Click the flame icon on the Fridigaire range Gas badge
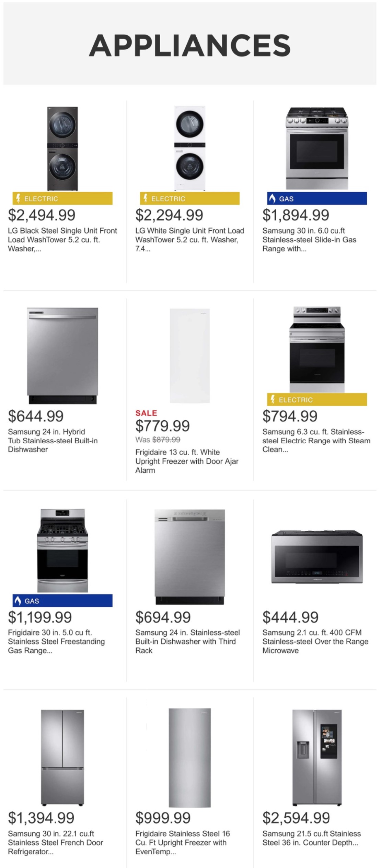381x868 pixels. [x=18, y=601]
